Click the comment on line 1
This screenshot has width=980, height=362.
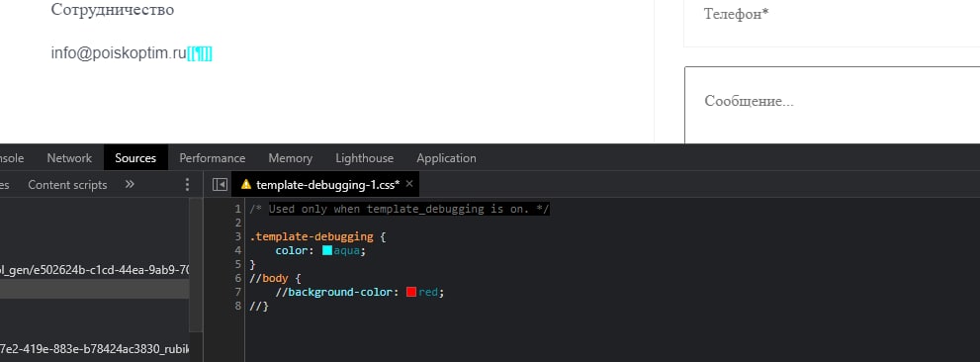400,209
